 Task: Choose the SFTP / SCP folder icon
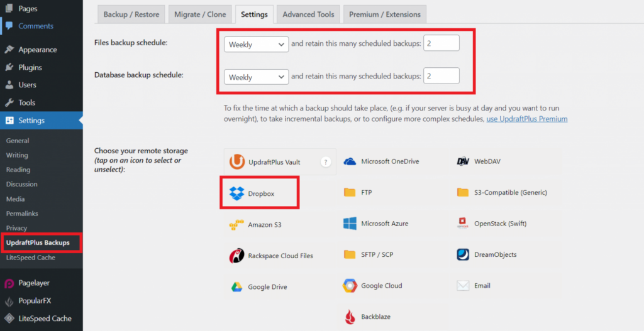point(350,254)
